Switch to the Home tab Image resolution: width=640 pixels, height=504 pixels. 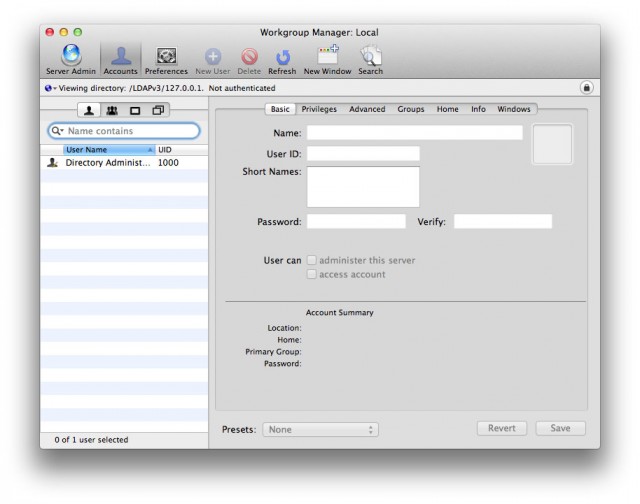(x=447, y=109)
